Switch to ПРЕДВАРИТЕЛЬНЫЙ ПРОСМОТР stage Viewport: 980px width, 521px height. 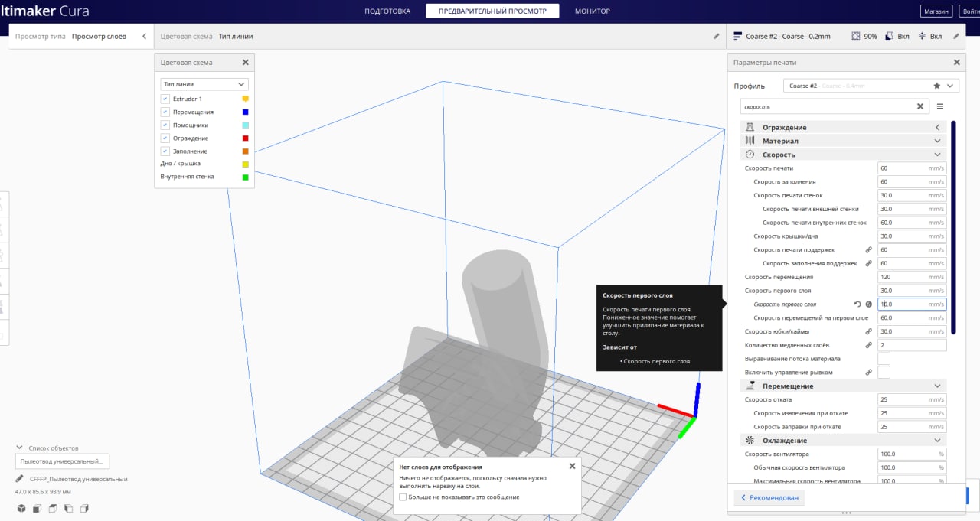[492, 11]
